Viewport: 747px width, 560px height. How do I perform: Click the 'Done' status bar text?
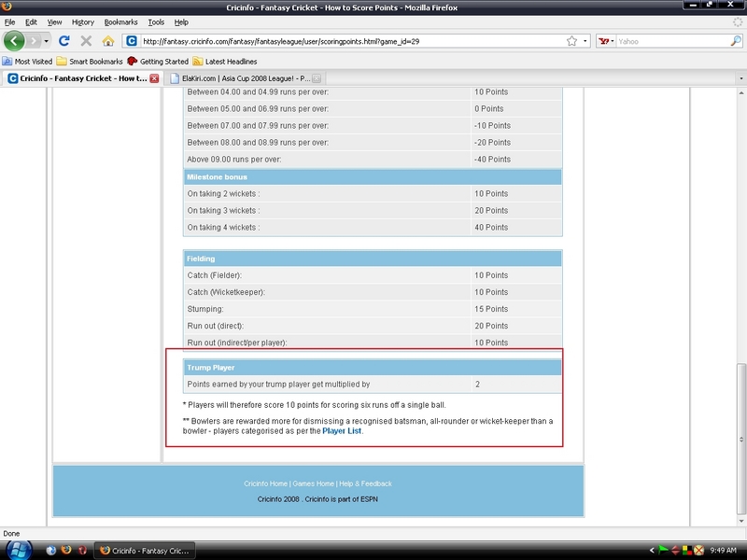tap(11, 534)
